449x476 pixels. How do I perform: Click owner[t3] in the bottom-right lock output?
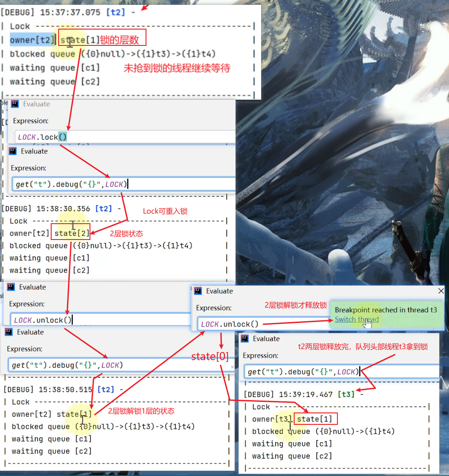click(272, 419)
